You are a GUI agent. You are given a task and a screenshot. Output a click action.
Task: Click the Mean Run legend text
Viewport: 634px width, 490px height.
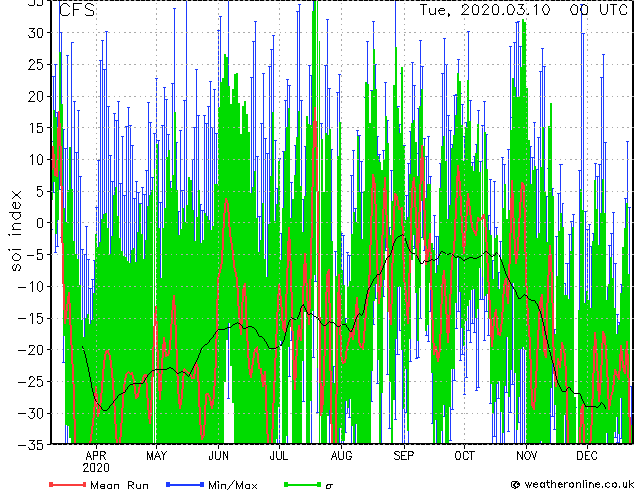(x=119, y=485)
